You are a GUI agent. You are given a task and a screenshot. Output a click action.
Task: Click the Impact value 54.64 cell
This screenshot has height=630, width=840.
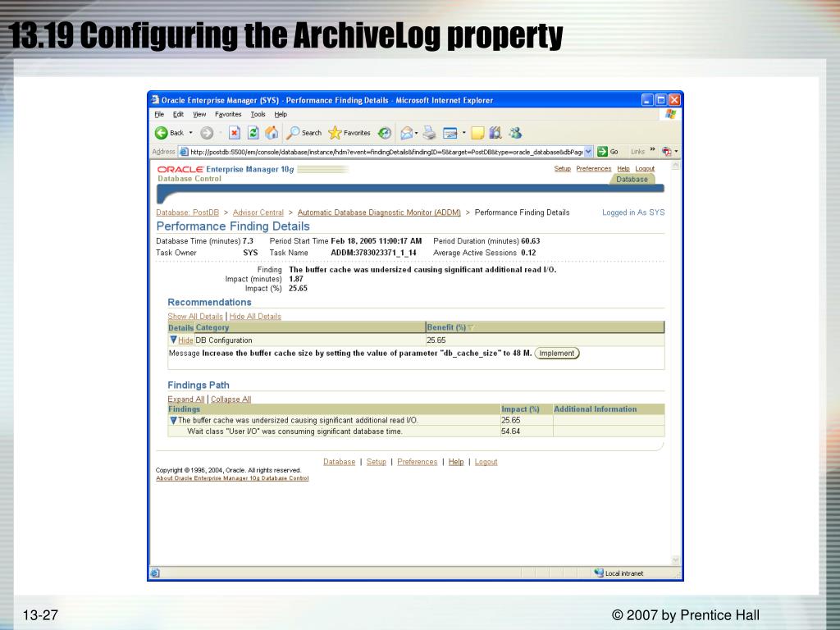pyautogui.click(x=527, y=431)
